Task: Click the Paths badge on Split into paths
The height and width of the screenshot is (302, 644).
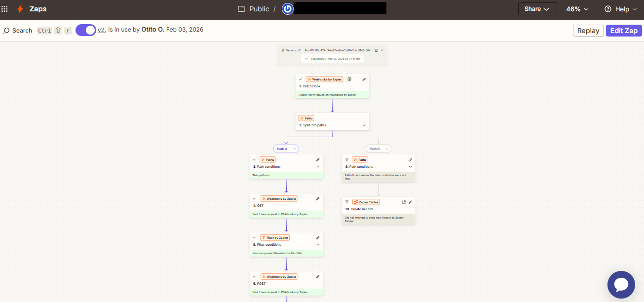Action: tap(306, 118)
